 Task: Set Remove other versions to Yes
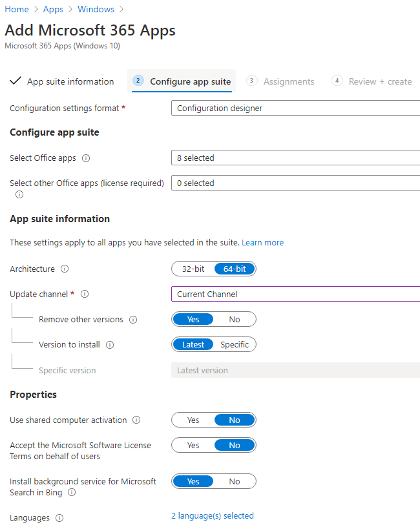[193, 319]
